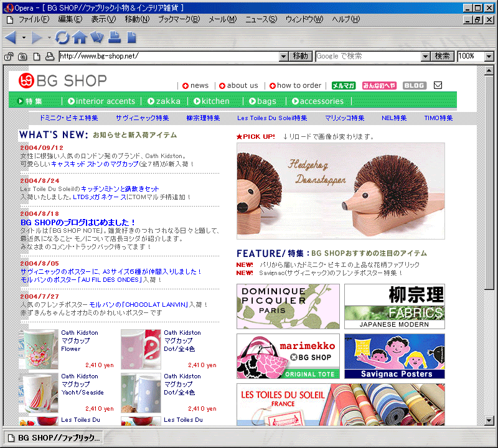Click the 柳宗理 Fabrics banner
498x448 pixels.
[395, 306]
